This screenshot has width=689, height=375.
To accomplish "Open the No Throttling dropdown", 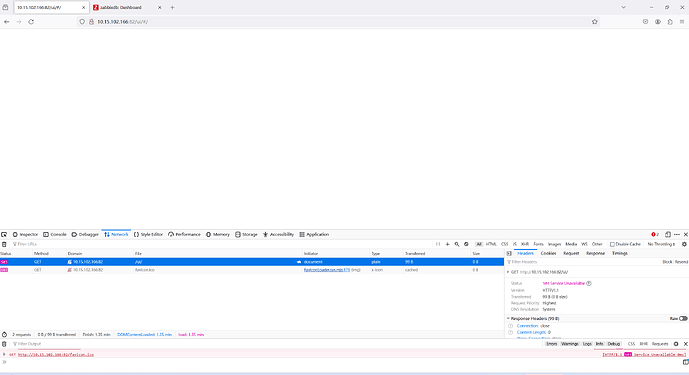I will coord(661,244).
